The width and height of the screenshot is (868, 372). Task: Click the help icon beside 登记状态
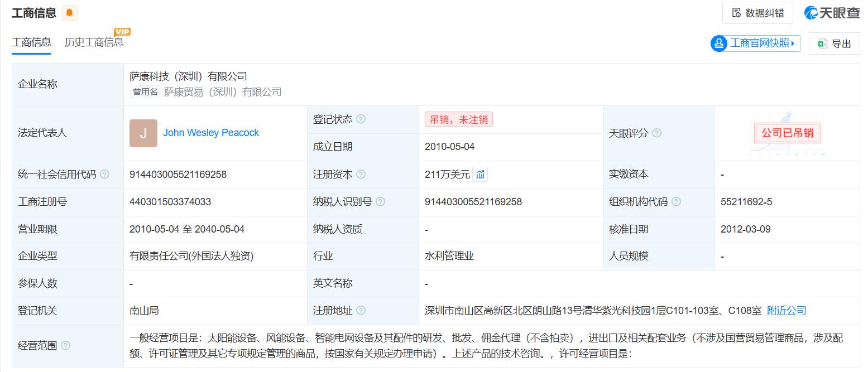tap(361, 119)
